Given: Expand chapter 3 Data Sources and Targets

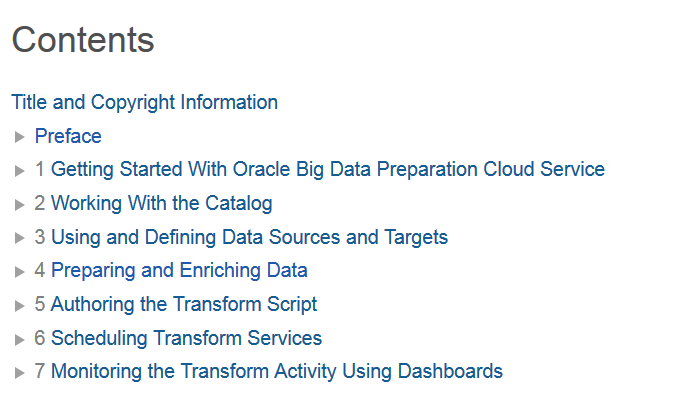Looking at the screenshot, I should click(19, 239).
